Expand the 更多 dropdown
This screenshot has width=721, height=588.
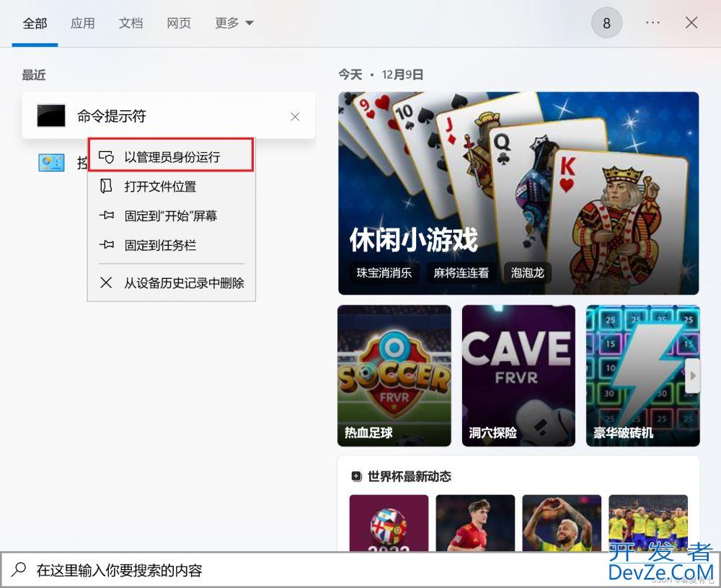234,23
